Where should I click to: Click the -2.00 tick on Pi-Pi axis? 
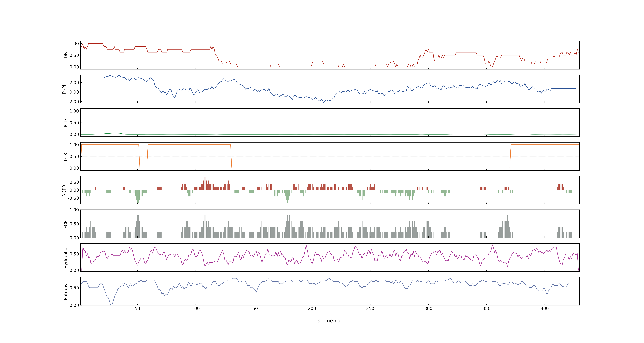tap(73, 102)
